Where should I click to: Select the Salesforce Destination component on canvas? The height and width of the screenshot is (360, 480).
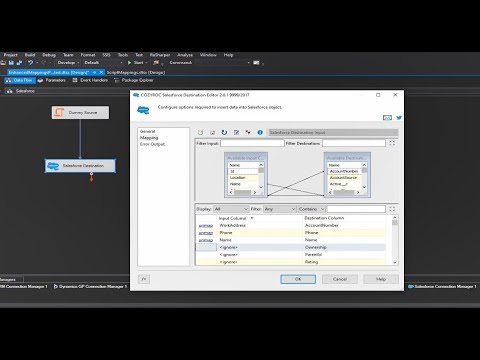(x=80, y=166)
